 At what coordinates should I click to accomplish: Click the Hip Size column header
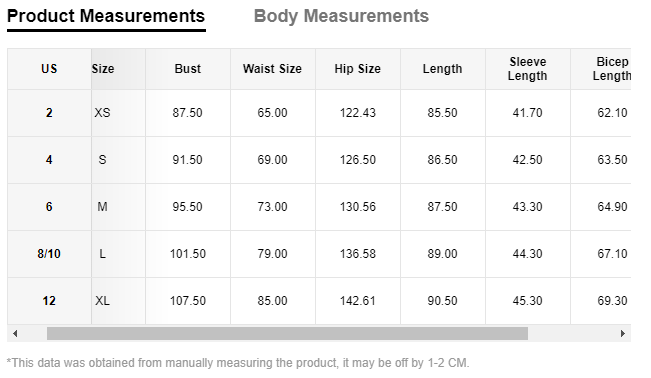(x=357, y=69)
